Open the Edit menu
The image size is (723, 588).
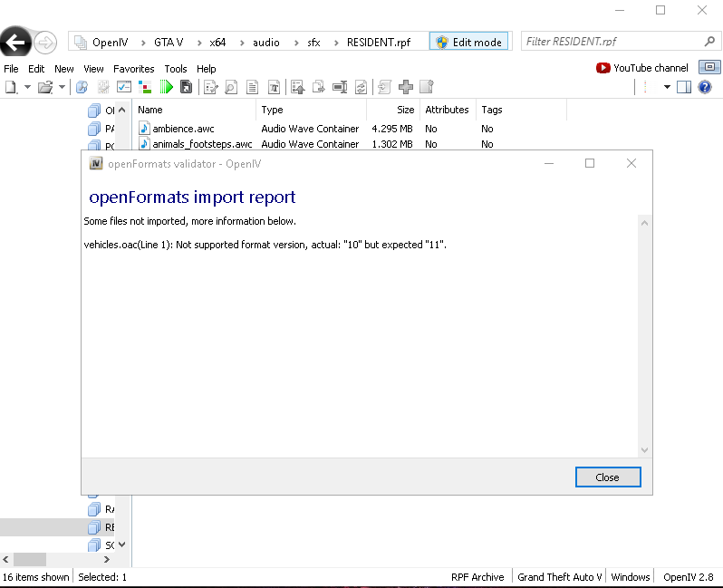click(x=36, y=69)
